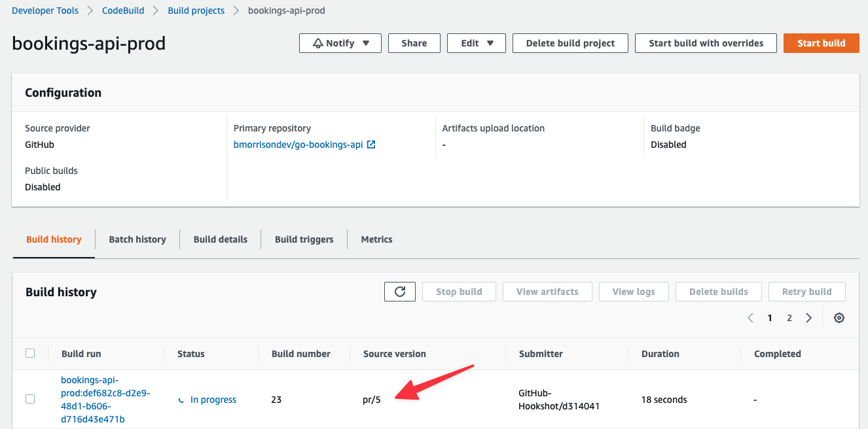The width and height of the screenshot is (868, 429).
Task: Click the Share button
Action: (x=414, y=43)
